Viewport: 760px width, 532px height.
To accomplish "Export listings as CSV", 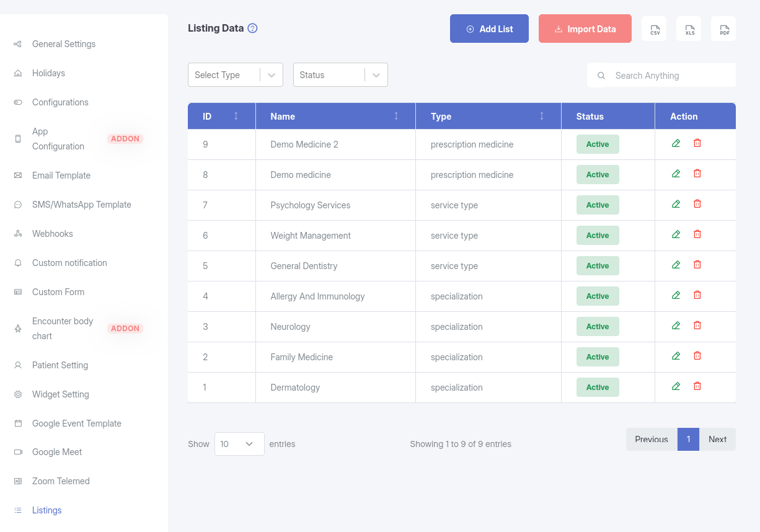I will click(x=655, y=29).
